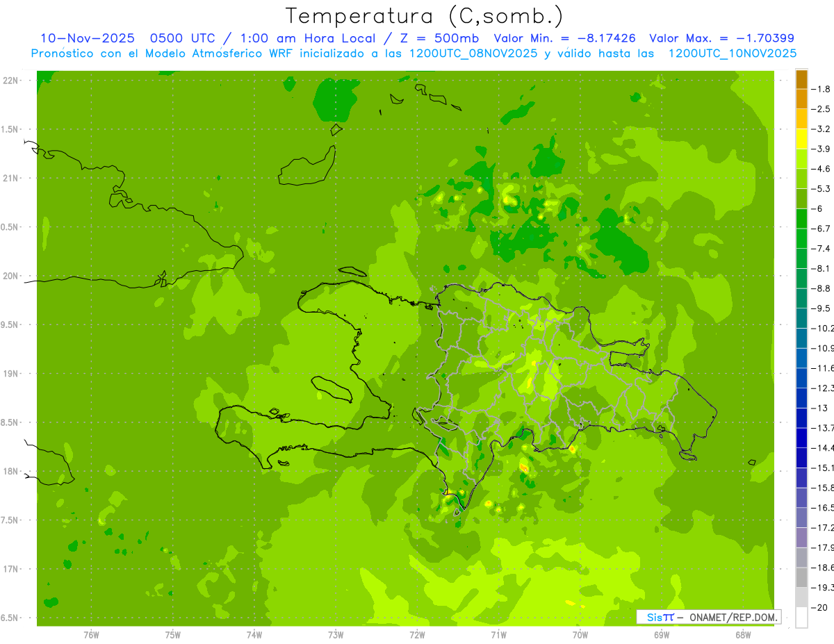Click the '-8.1' legend value

click(821, 269)
